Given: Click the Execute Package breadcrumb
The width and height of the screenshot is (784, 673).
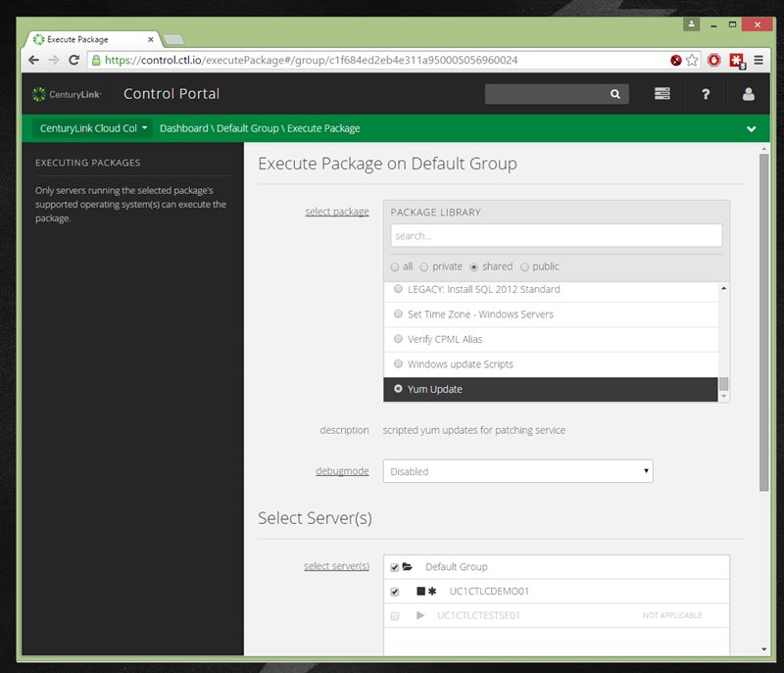Looking at the screenshot, I should point(323,128).
